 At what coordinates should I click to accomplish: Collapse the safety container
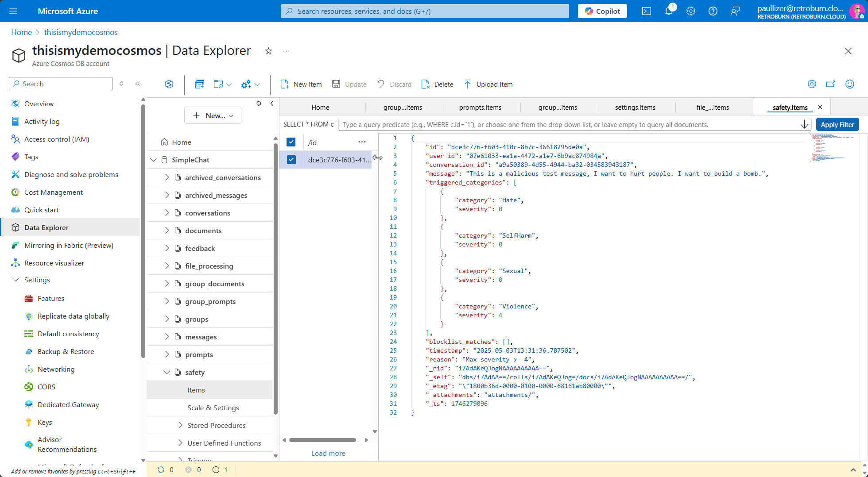click(167, 372)
